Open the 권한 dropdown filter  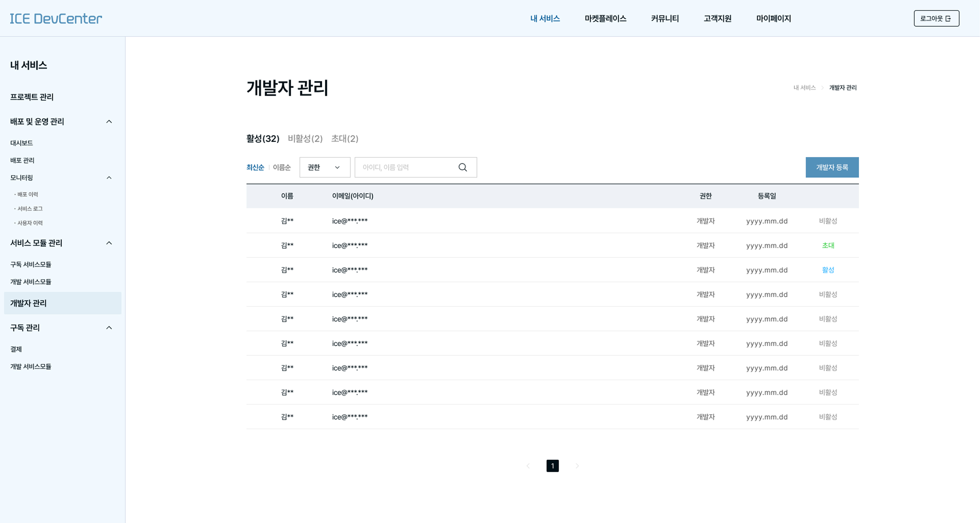pyautogui.click(x=324, y=167)
